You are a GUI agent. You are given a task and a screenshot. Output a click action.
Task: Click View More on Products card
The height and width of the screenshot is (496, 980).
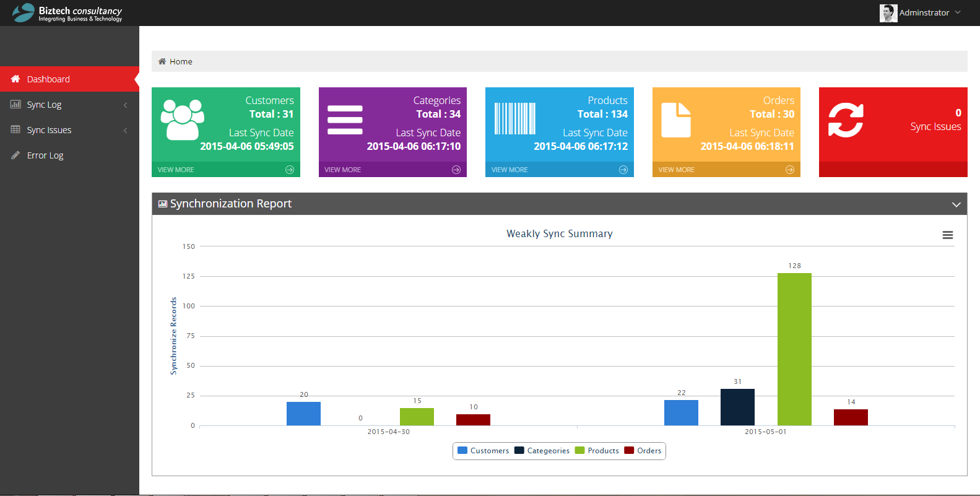(x=510, y=170)
